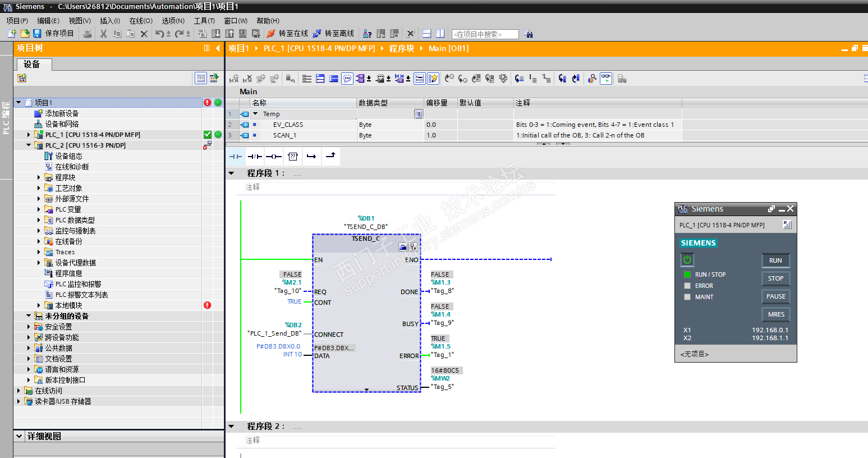
Task: Open TSEND_C diagnostics stethoscope icon
Action: pos(414,246)
